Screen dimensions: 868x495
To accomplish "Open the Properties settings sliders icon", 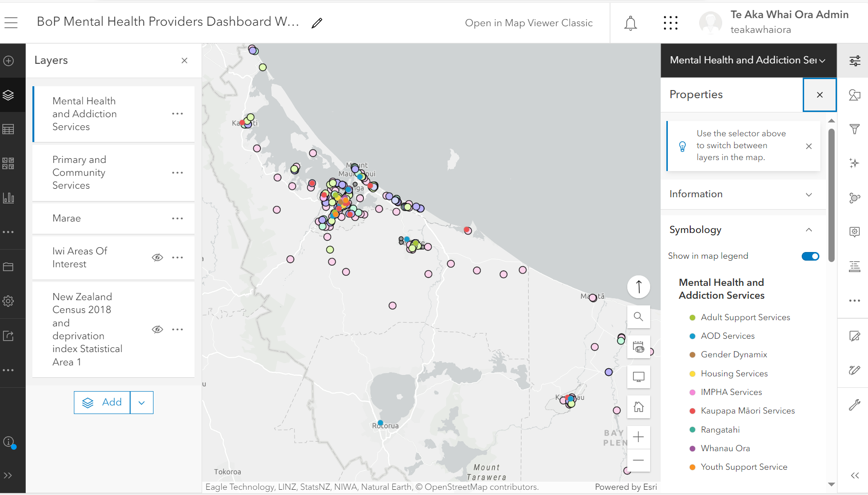I will tap(855, 61).
